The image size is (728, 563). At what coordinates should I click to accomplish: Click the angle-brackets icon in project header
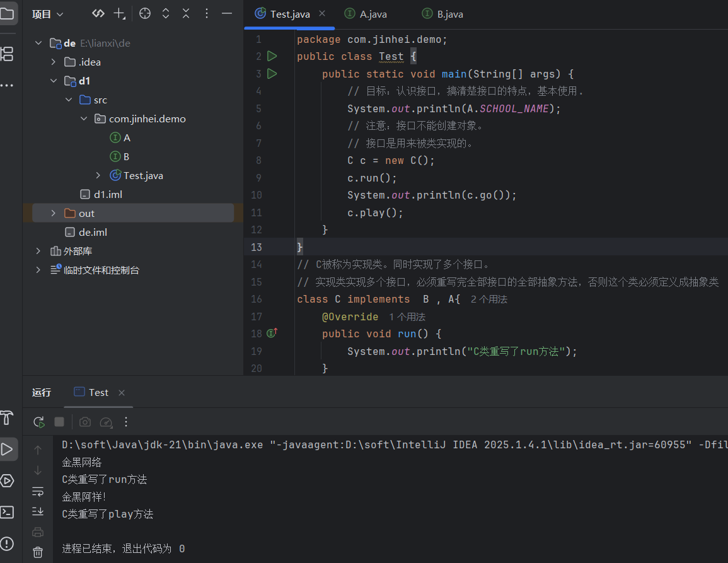(x=98, y=13)
